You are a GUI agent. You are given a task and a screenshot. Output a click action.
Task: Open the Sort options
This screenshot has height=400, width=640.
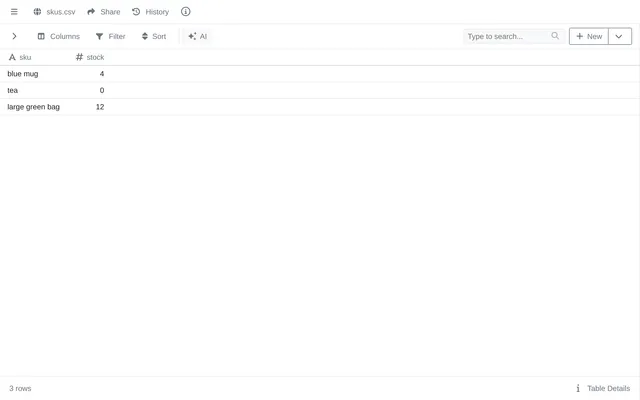pyautogui.click(x=154, y=36)
